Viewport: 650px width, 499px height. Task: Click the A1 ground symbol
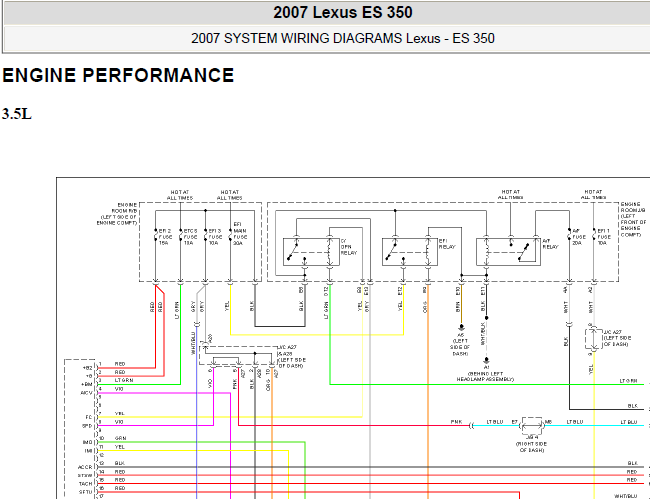click(486, 361)
